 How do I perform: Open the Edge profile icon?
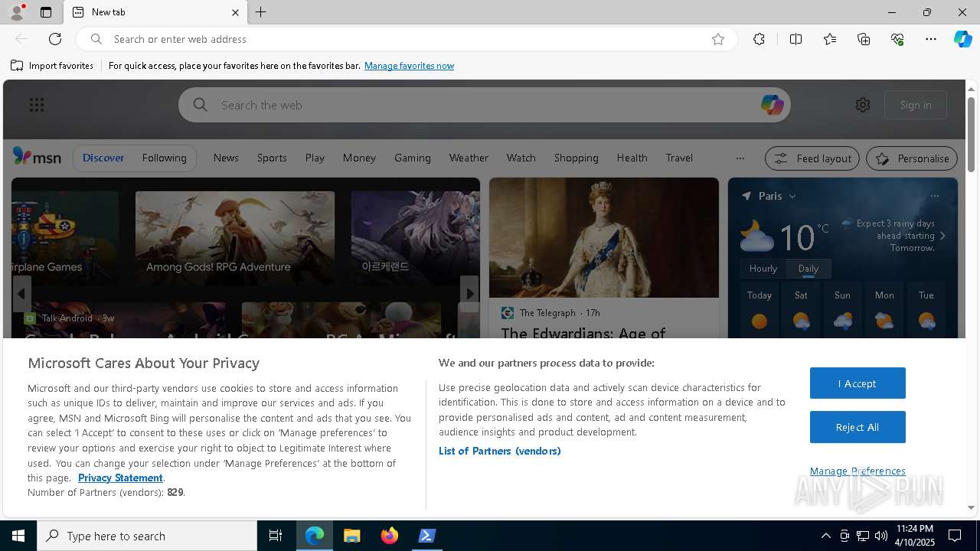tap(17, 12)
